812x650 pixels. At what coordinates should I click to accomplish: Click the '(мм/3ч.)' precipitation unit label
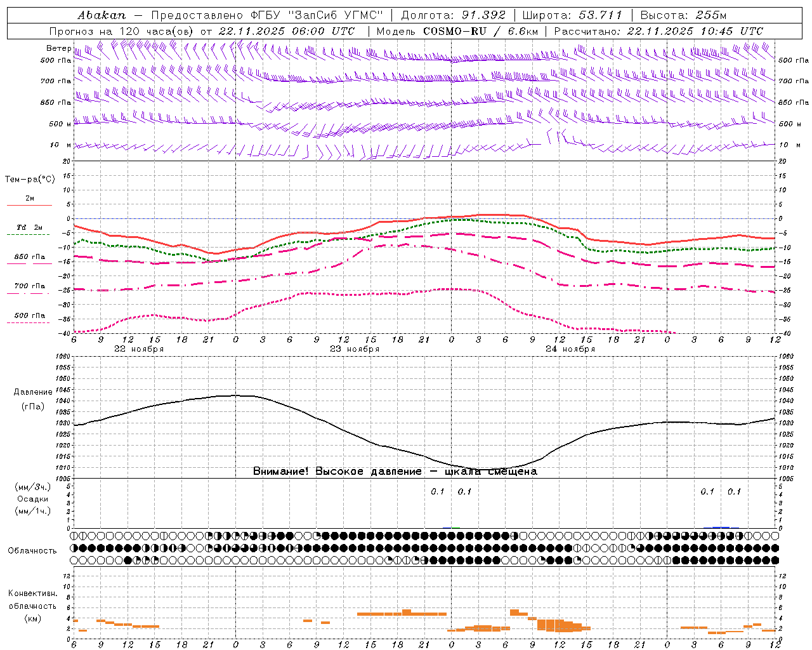click(33, 487)
